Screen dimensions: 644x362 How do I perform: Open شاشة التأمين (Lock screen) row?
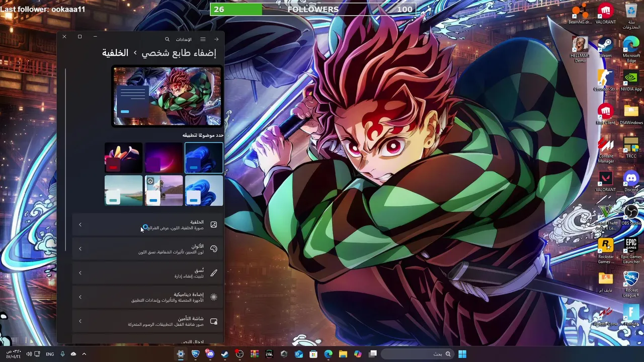(x=148, y=321)
